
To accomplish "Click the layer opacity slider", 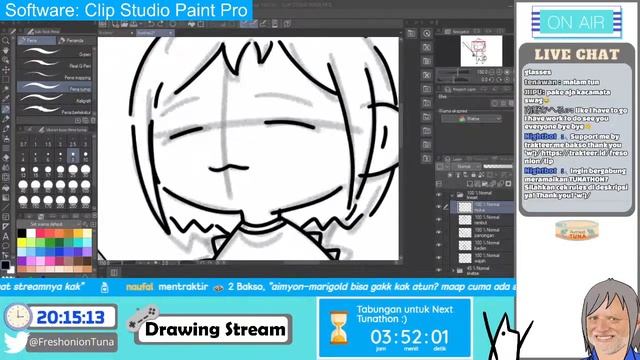I will [498, 167].
